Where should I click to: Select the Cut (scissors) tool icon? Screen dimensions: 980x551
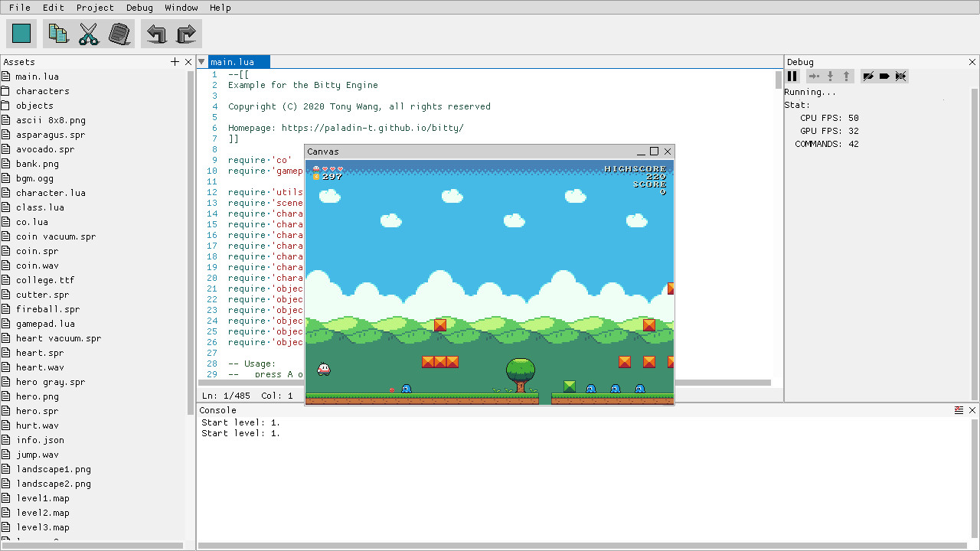(88, 33)
